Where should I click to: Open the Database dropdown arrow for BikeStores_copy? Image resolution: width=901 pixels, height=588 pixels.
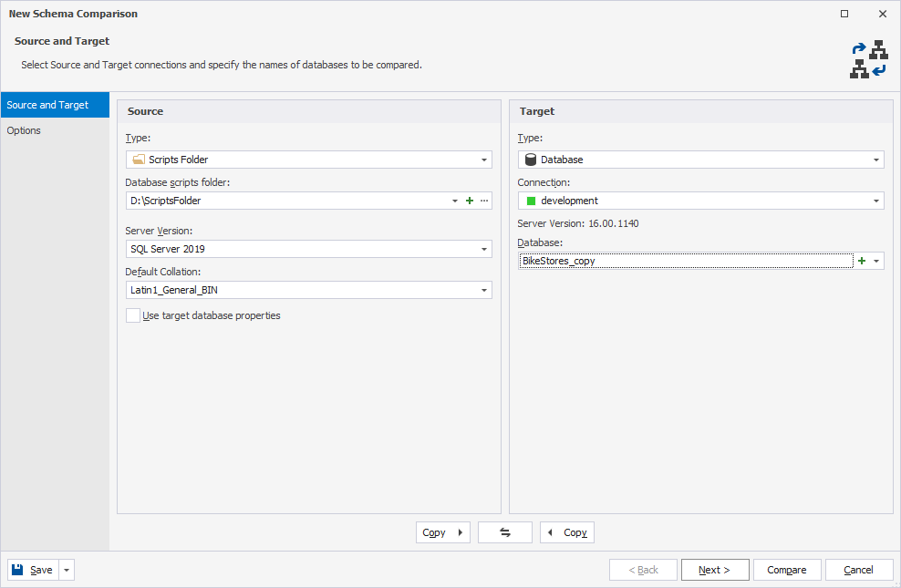tap(875, 261)
